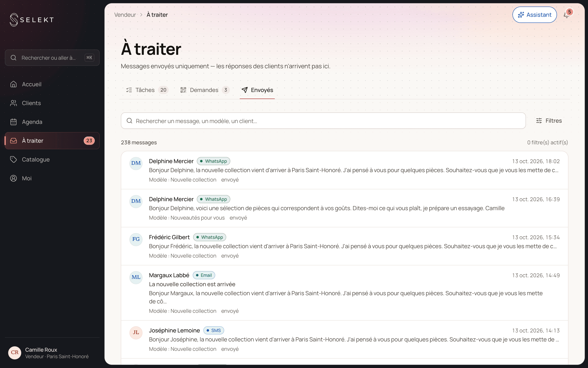Click the Demandes QR code icon
The image size is (588, 368).
click(x=183, y=90)
